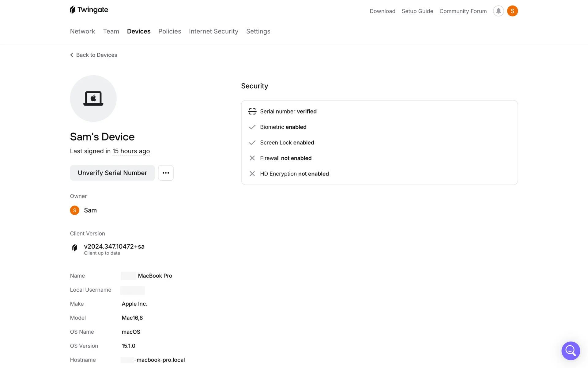Open the notifications bell
Image resolution: width=588 pixels, height=368 pixels.
[x=498, y=11]
